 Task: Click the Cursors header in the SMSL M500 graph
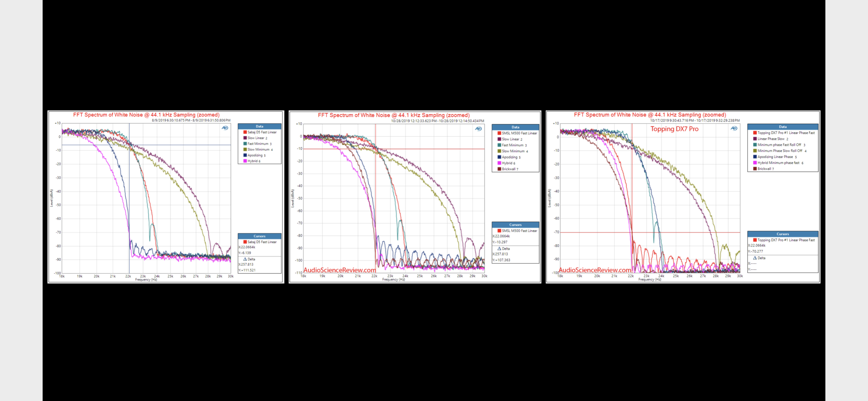point(515,225)
